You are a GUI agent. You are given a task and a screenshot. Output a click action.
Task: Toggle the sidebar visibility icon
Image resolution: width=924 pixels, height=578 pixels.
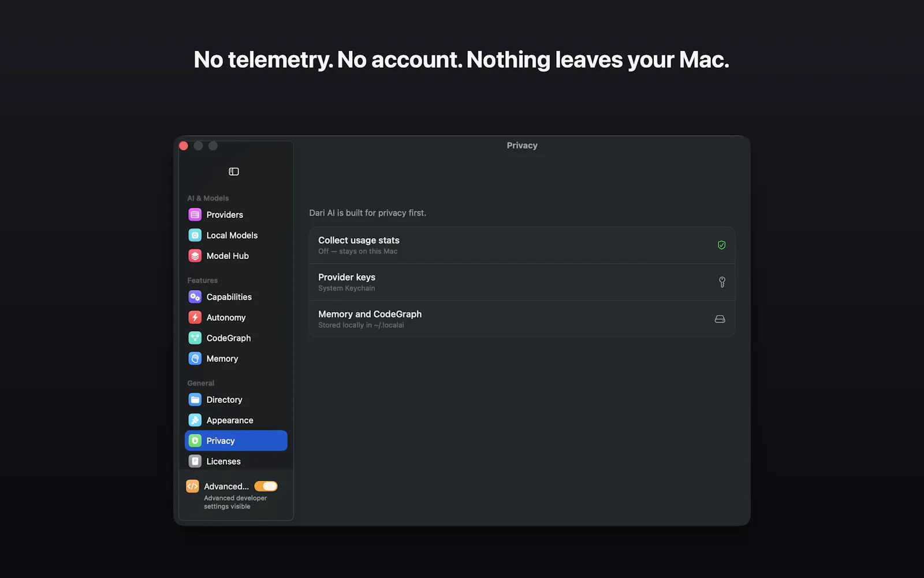(x=234, y=172)
